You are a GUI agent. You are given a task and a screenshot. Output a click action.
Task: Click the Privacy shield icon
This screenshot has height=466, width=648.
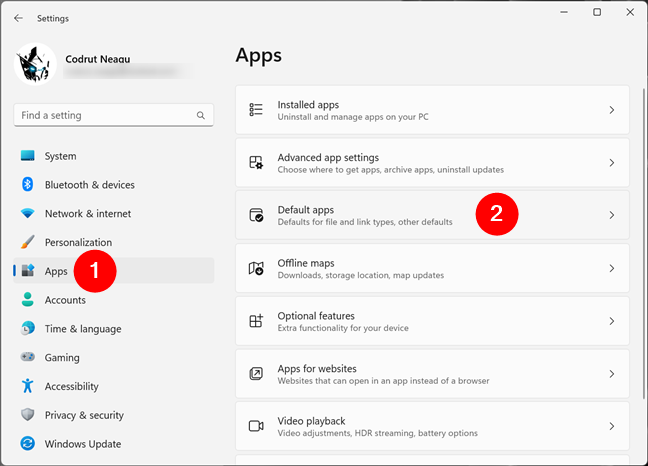[28, 414]
